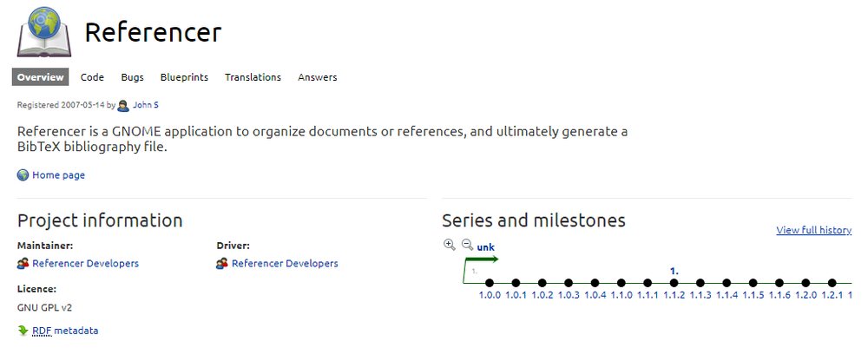868x361 pixels.
Task: Click the Project information heading
Action: pos(100,220)
